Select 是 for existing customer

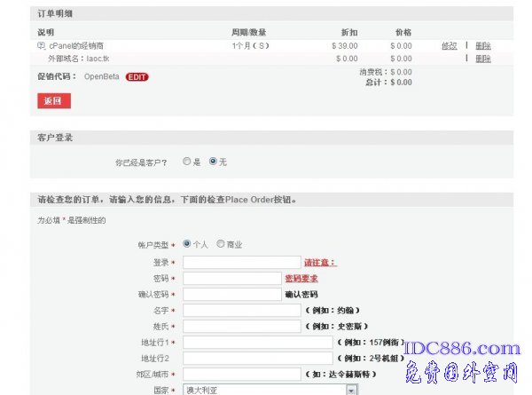click(x=186, y=162)
